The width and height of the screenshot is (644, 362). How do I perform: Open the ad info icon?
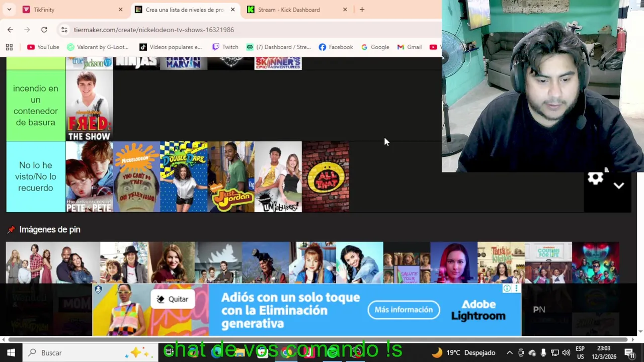tap(507, 288)
